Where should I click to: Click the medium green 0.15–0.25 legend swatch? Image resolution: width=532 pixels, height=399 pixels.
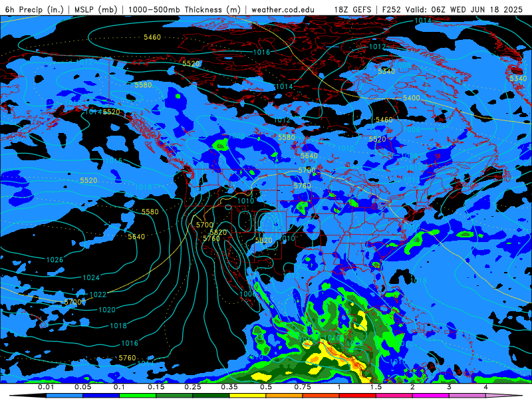tap(174, 396)
